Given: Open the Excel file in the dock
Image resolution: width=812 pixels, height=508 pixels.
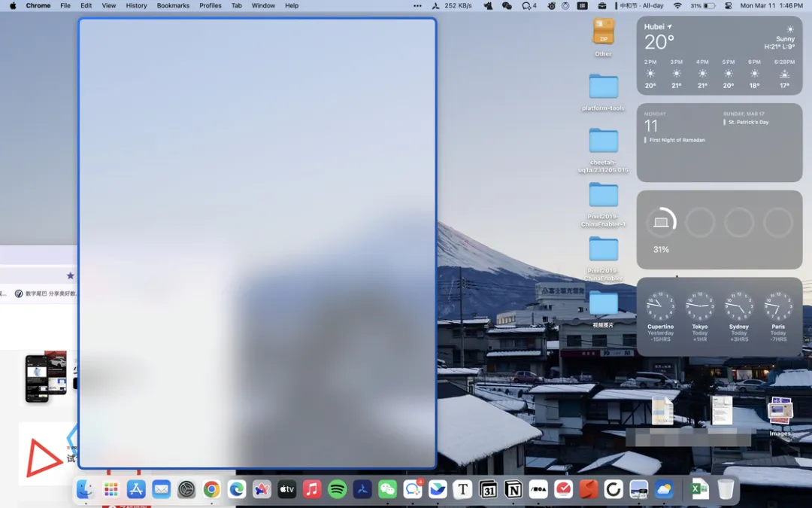Looking at the screenshot, I should pos(700,489).
